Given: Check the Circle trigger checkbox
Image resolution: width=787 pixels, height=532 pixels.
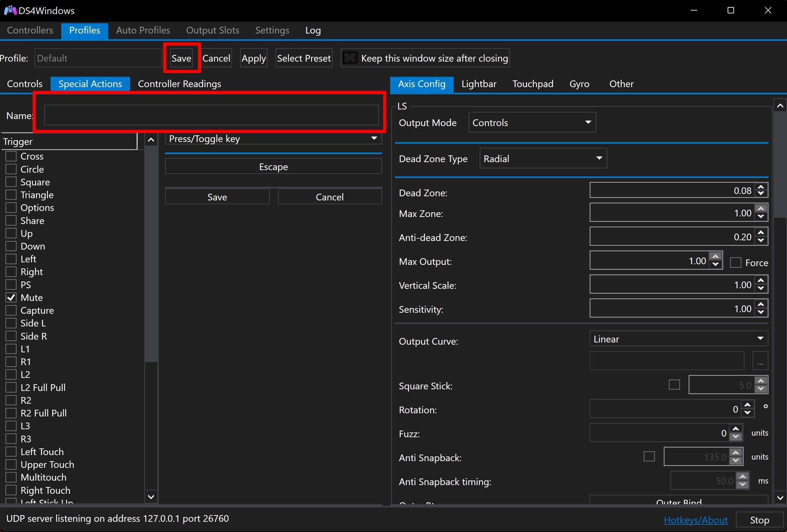Looking at the screenshot, I should [x=11, y=169].
